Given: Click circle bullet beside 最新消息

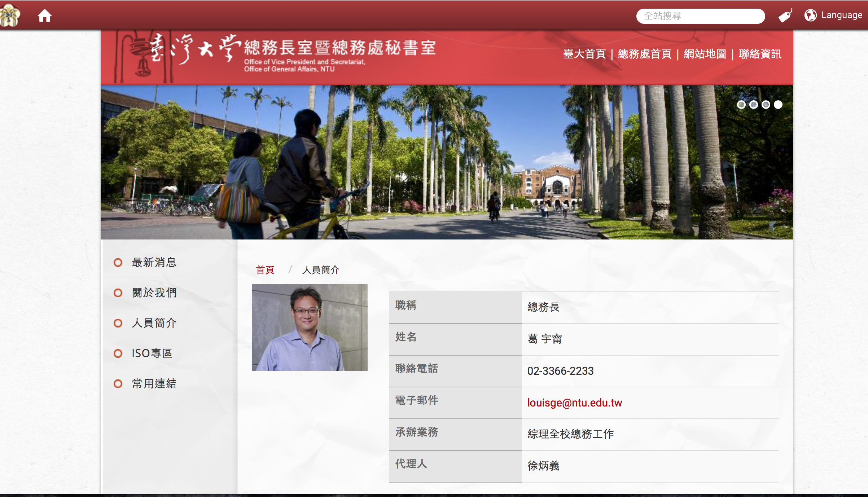Looking at the screenshot, I should [x=118, y=263].
